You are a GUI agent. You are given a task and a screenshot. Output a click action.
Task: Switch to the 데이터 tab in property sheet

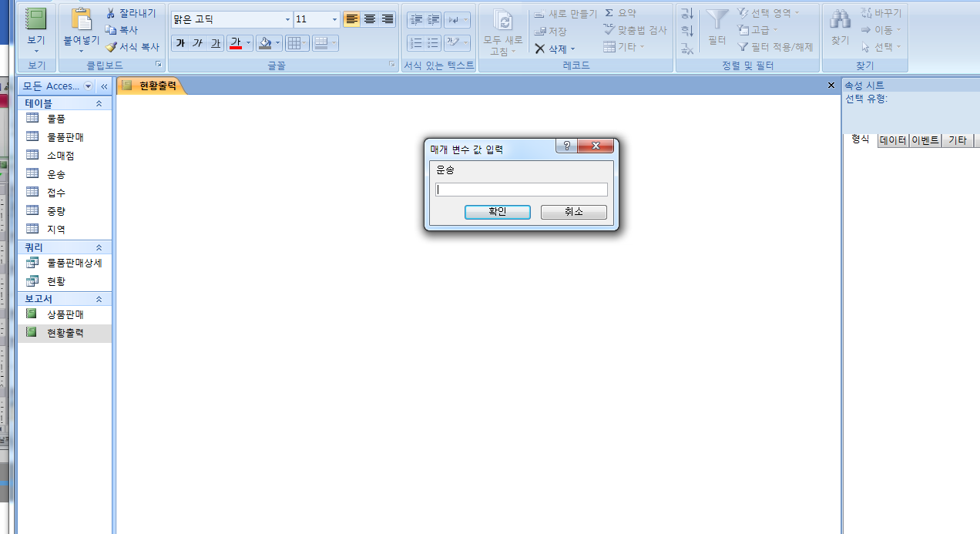893,140
